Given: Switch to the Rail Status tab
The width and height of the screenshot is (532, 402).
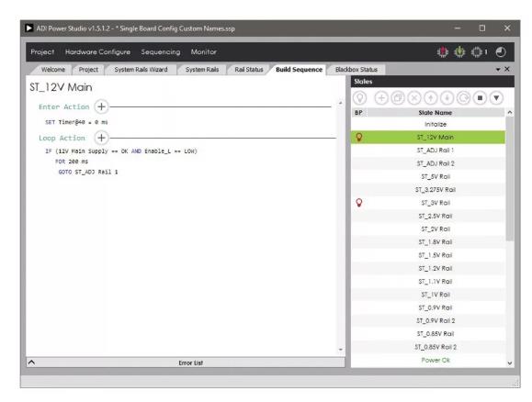Looking at the screenshot, I should [249, 70].
